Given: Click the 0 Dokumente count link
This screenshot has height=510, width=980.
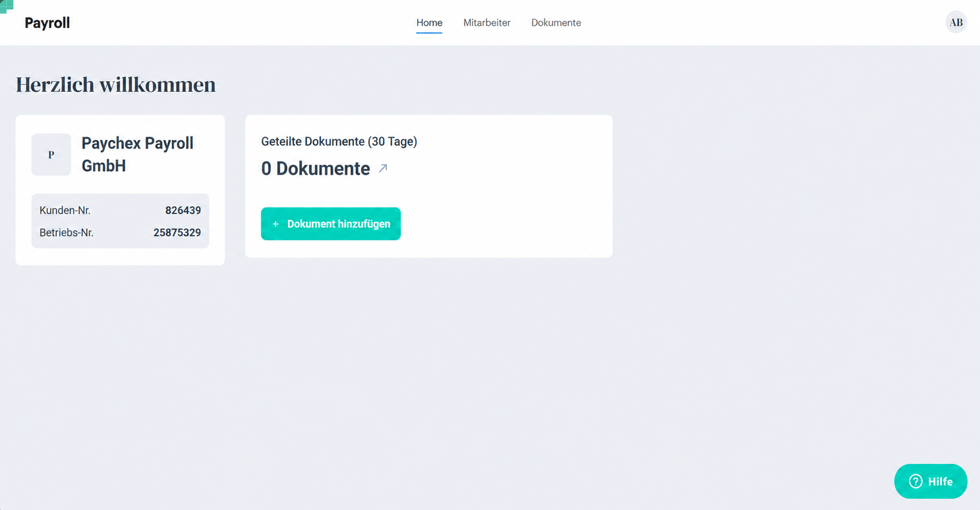Looking at the screenshot, I should (315, 168).
